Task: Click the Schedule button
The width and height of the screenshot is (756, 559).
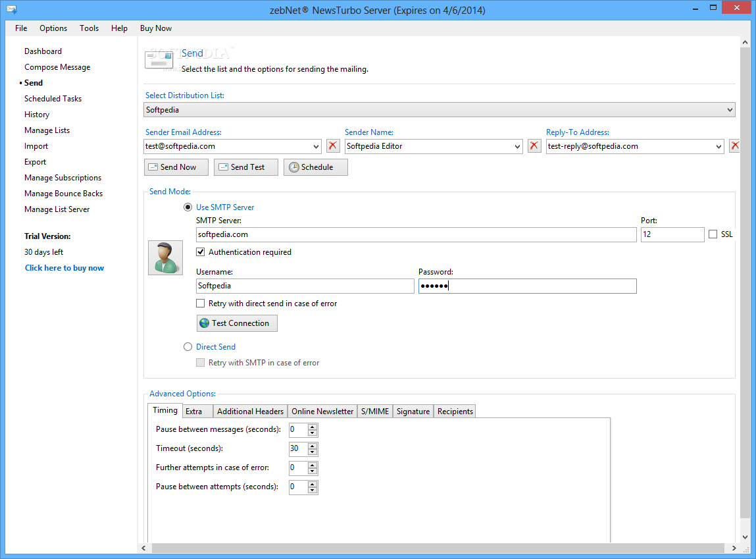Action: (x=315, y=167)
